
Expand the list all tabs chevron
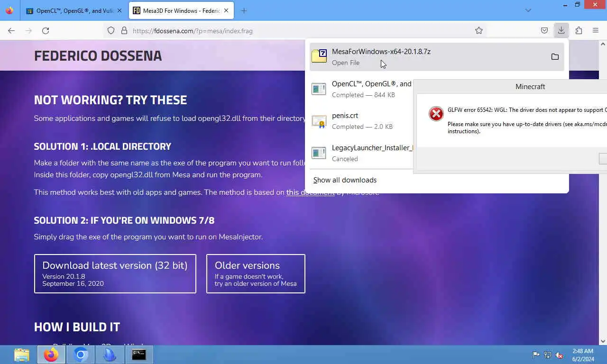[x=528, y=10]
